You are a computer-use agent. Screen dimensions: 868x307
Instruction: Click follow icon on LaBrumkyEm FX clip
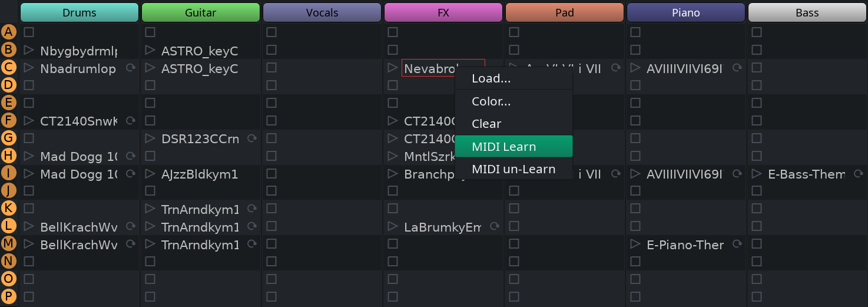pyautogui.click(x=494, y=226)
